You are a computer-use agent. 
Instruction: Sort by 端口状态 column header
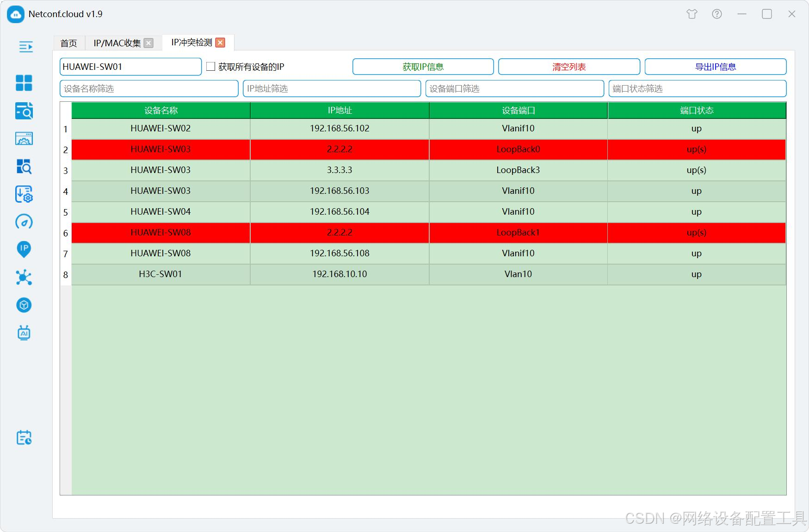pos(697,110)
